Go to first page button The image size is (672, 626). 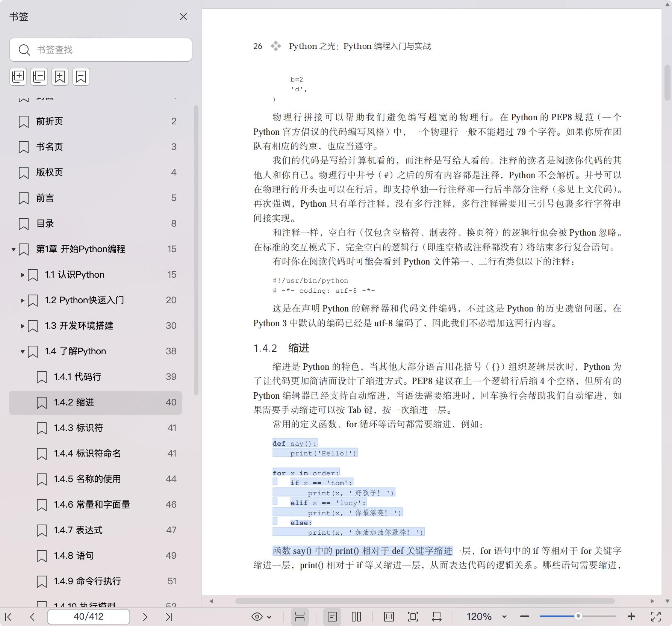(x=9, y=617)
